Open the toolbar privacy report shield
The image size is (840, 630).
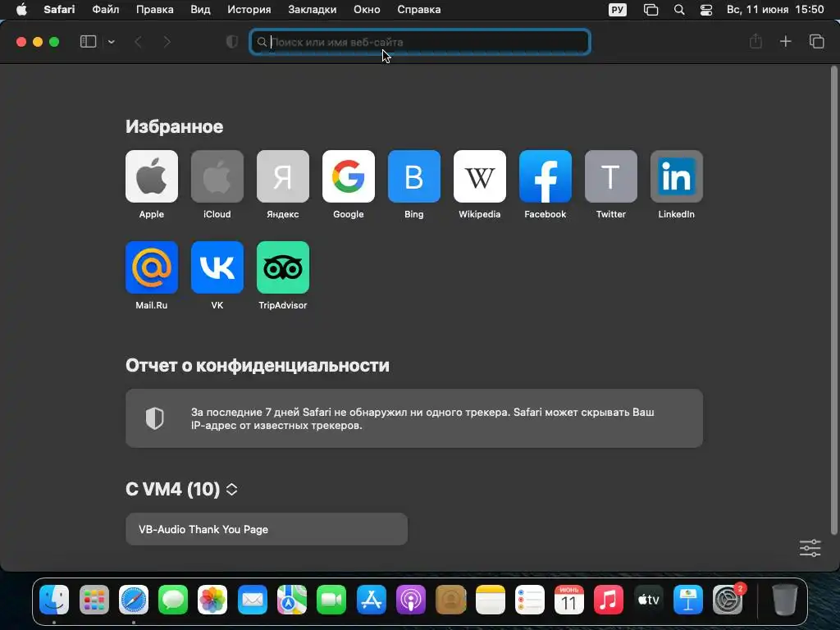click(x=232, y=42)
